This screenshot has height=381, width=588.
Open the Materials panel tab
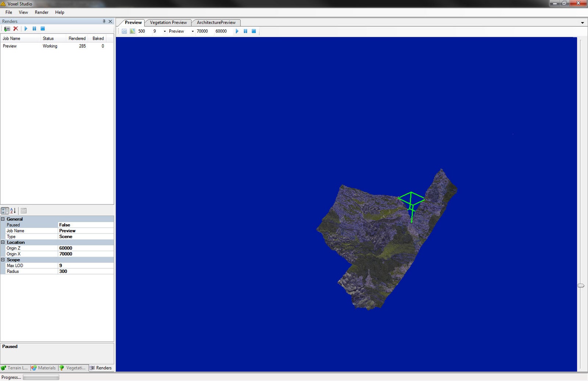coord(44,368)
